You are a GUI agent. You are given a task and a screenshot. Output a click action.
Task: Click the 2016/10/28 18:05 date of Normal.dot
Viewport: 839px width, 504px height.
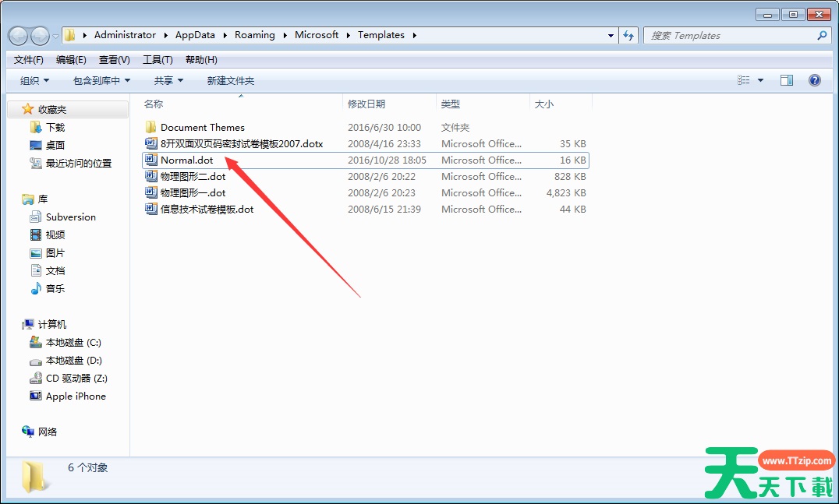387,160
